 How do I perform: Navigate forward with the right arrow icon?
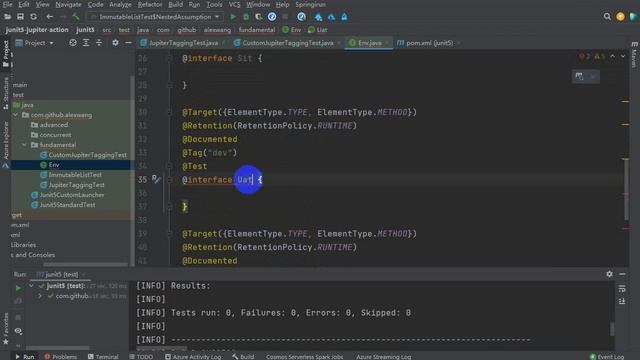pyautogui.click(x=63, y=17)
